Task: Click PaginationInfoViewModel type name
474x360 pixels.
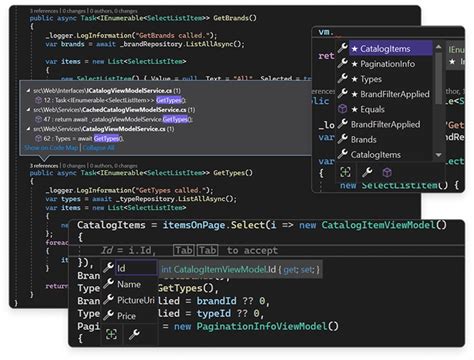Action: [262, 326]
